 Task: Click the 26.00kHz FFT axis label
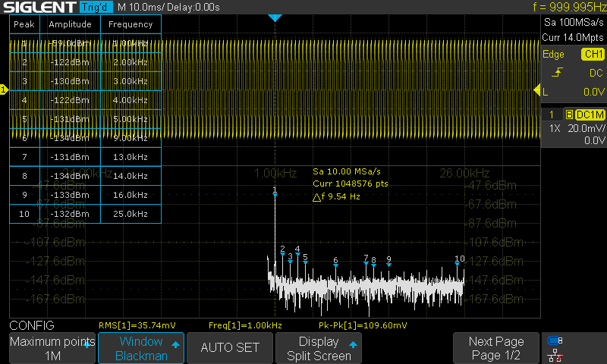click(464, 173)
